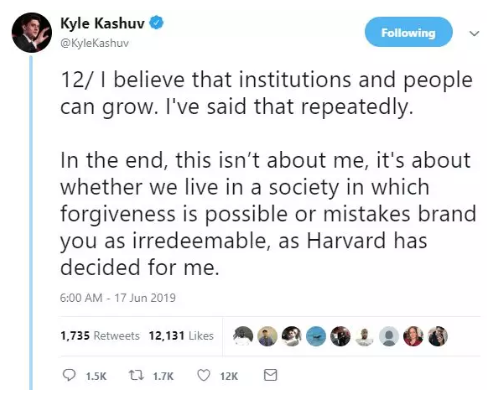Click the reply speech bubble icon
The height and width of the screenshot is (396, 487).
69,375
